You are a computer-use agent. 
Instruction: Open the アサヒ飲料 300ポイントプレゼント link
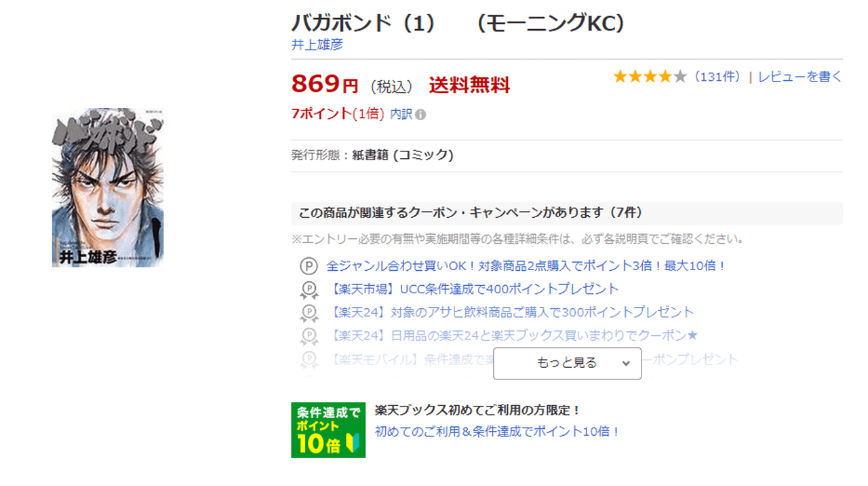(513, 312)
